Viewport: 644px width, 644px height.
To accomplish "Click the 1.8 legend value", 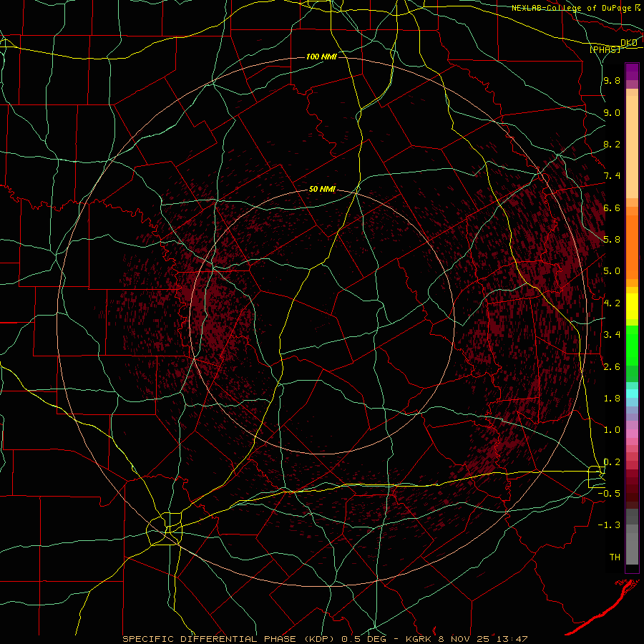I will [x=612, y=399].
